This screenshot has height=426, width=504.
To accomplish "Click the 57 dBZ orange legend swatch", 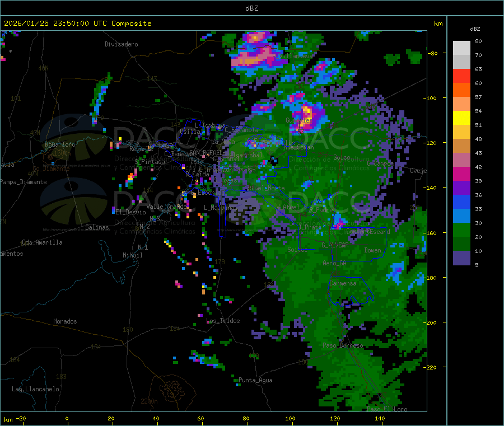I will tap(461, 90).
